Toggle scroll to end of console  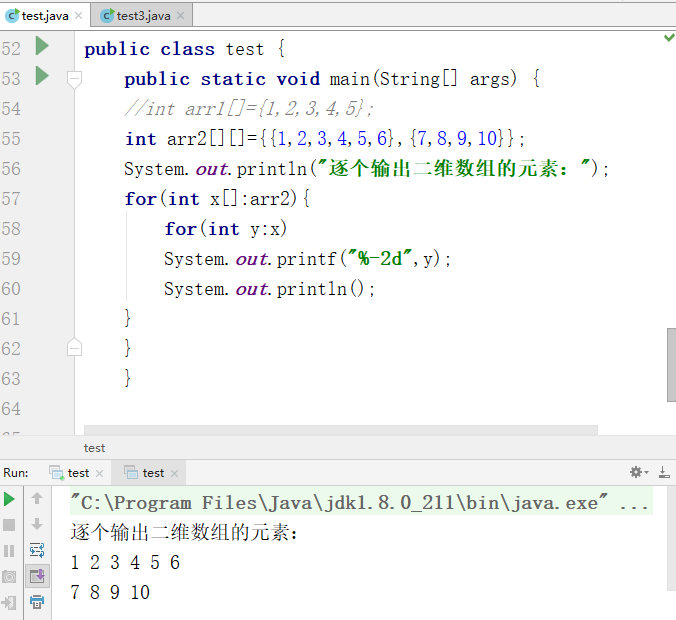click(37, 576)
